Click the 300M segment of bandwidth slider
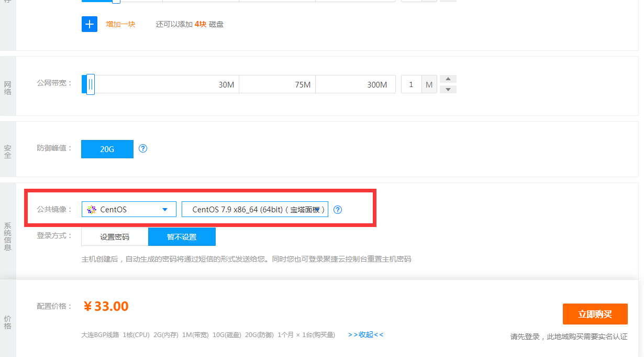This screenshot has width=644, height=357. [356, 84]
